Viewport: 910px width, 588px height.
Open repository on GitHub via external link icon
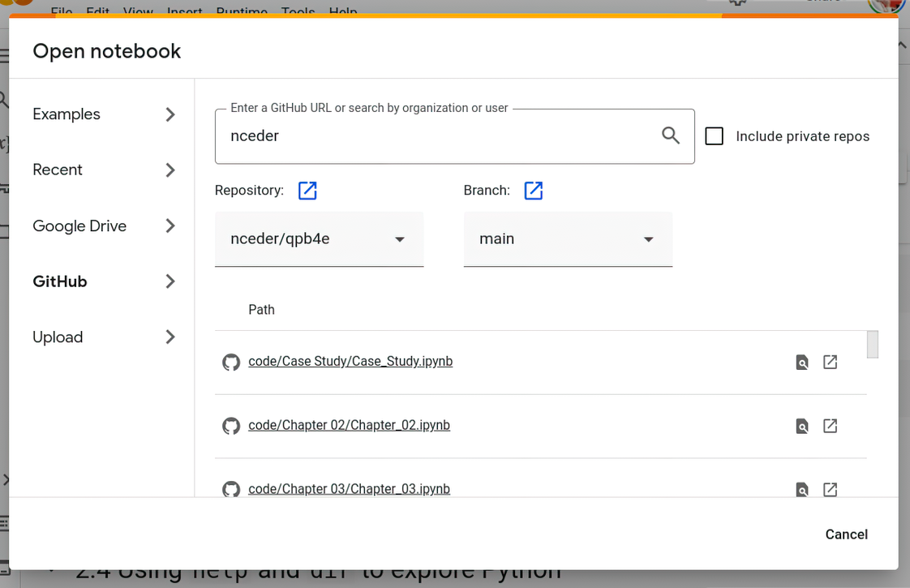coord(307,191)
